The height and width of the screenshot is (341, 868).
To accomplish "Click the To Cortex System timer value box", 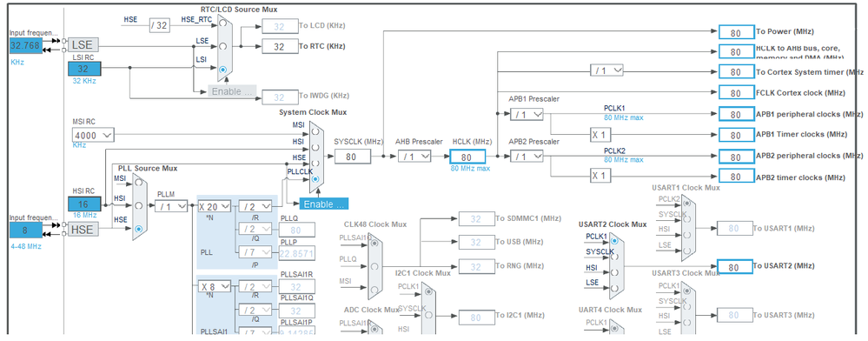I will [737, 72].
